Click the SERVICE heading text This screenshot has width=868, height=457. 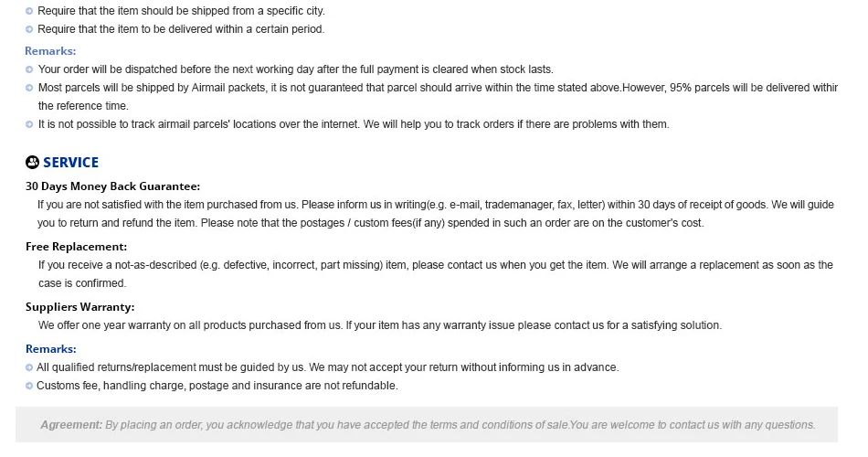pos(71,163)
